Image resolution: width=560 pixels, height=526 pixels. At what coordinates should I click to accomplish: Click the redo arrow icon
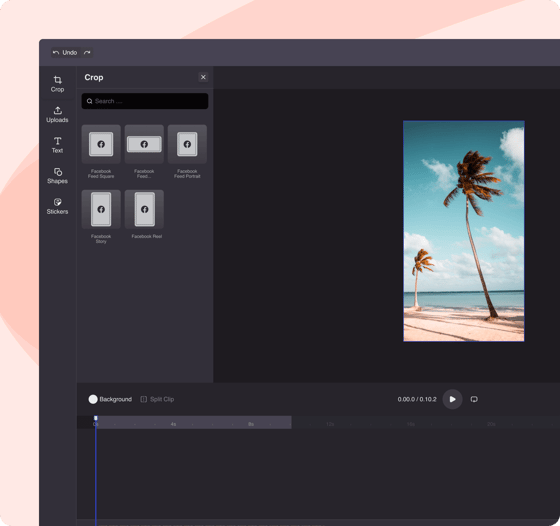(x=87, y=53)
